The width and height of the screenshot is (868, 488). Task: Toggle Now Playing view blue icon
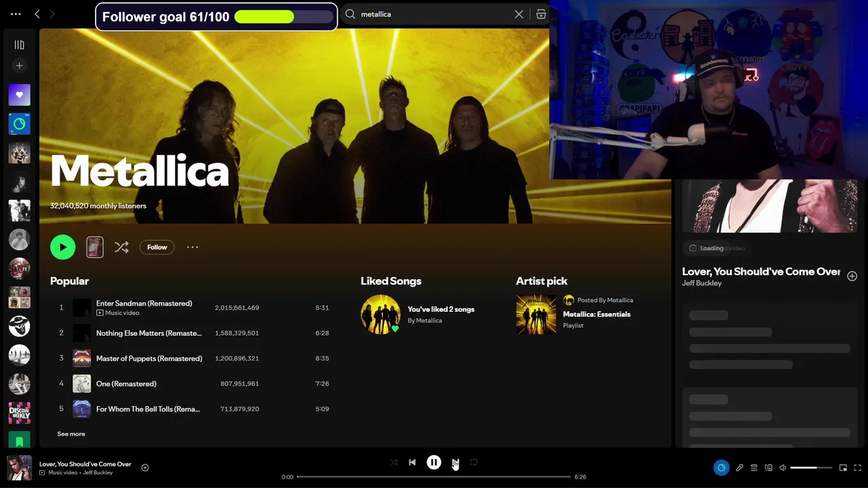tap(721, 468)
